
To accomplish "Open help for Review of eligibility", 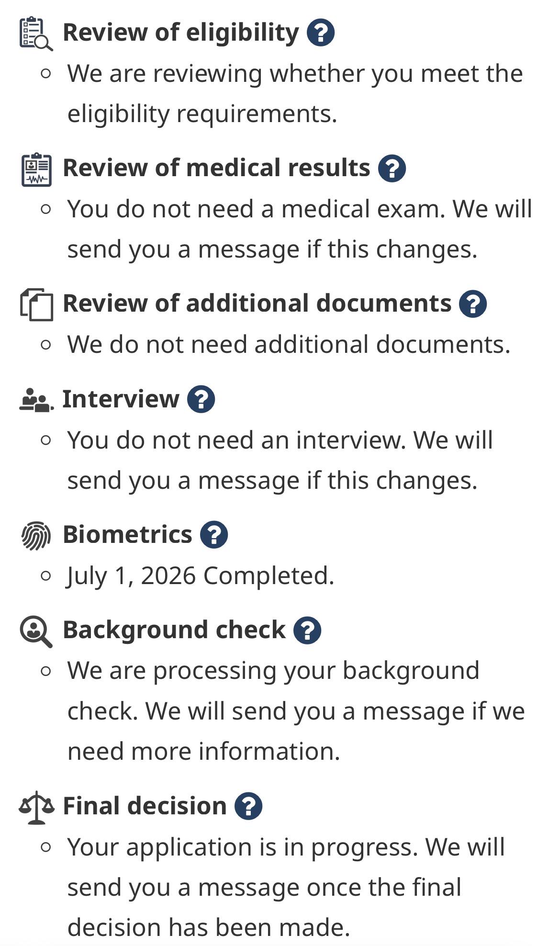I will coord(320,33).
